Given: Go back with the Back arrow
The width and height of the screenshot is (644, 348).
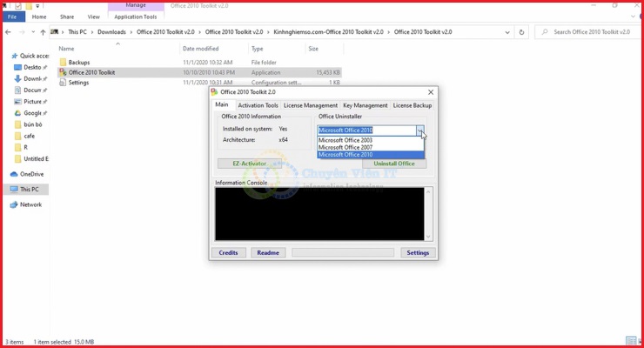Looking at the screenshot, I should 8,32.
